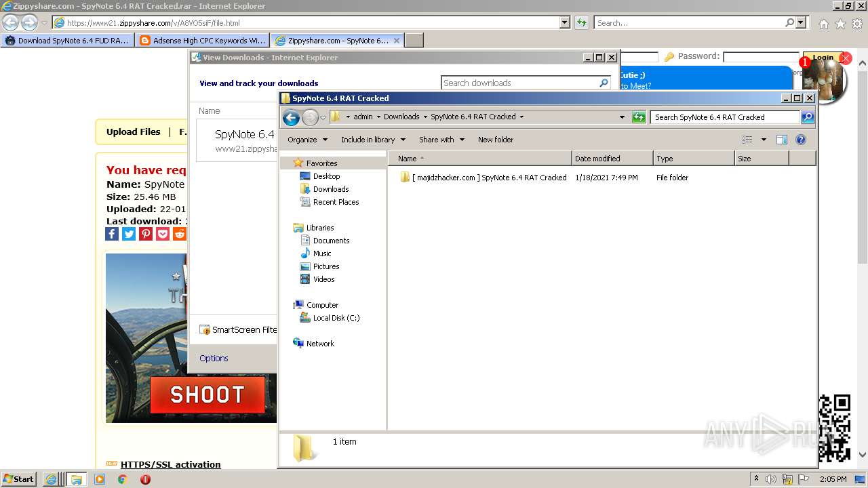Image resolution: width=868 pixels, height=488 pixels.
Task: Open the views more-options dropdown arrow
Action: tap(764, 140)
